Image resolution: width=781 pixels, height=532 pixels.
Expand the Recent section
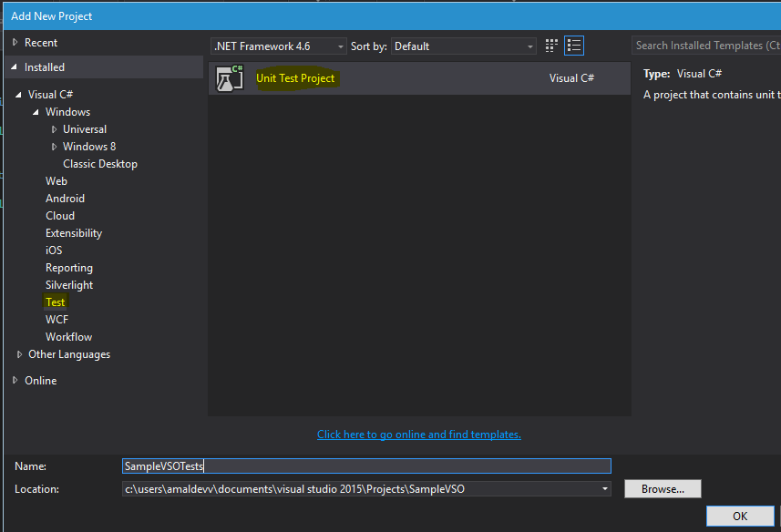15,43
